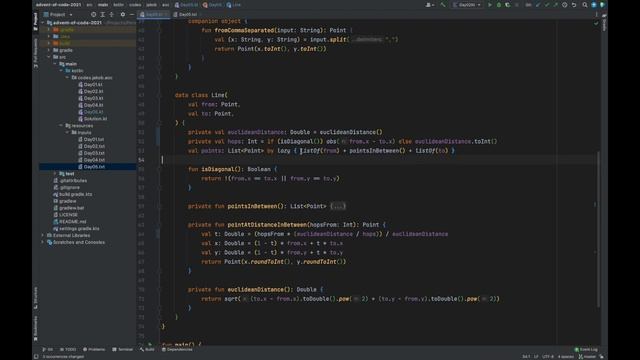Screen dimensions: 640x360
Task: Click the Git update project arrow icon
Action: coord(538,5)
